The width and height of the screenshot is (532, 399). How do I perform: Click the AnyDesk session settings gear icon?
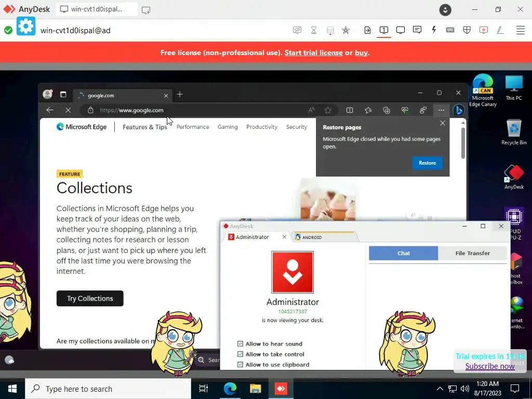[26, 26]
